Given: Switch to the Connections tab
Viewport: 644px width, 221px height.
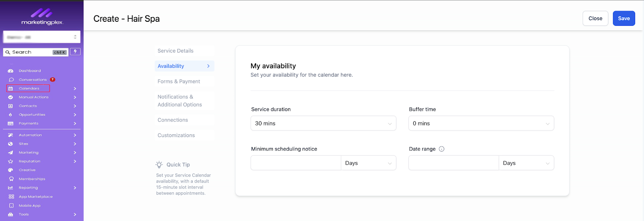Looking at the screenshot, I should tap(184, 120).
